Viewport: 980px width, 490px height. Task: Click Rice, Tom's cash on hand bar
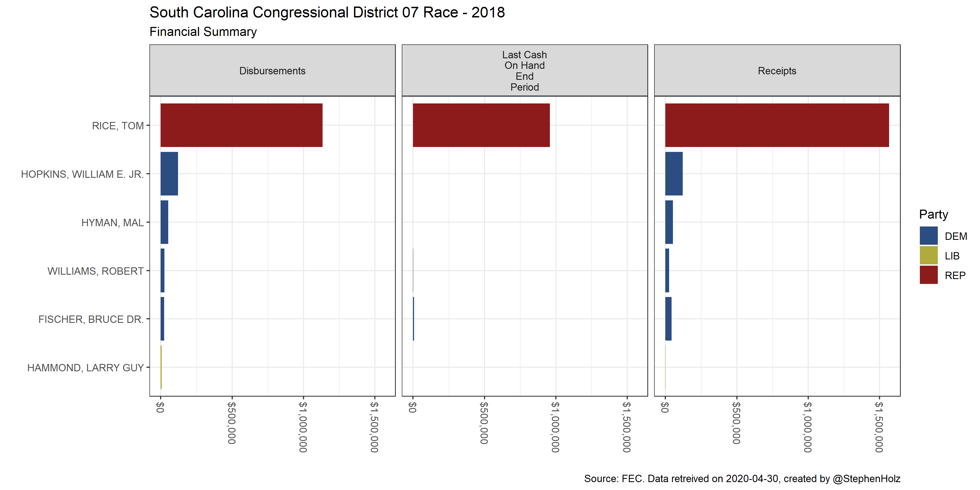pyautogui.click(x=481, y=125)
